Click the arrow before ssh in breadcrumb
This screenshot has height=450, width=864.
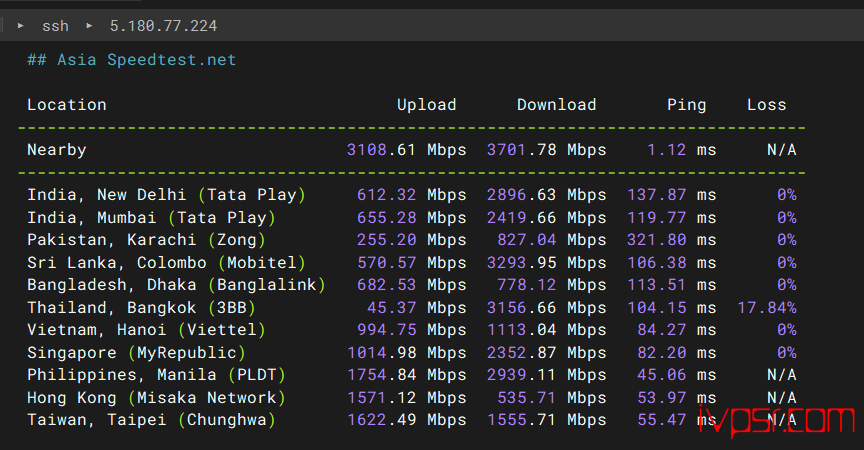click(x=20, y=25)
